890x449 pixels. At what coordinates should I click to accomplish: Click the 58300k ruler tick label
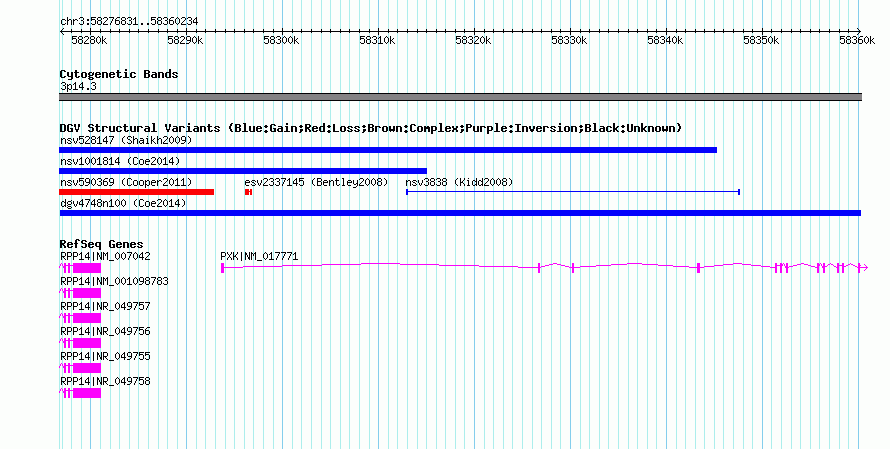point(281,40)
